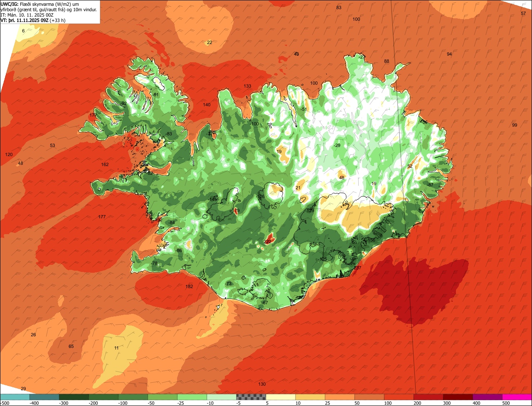Image resolution: width=532 pixels, height=406 pixels.
Task: Click the '300' legend scale label
Action: coord(447,403)
